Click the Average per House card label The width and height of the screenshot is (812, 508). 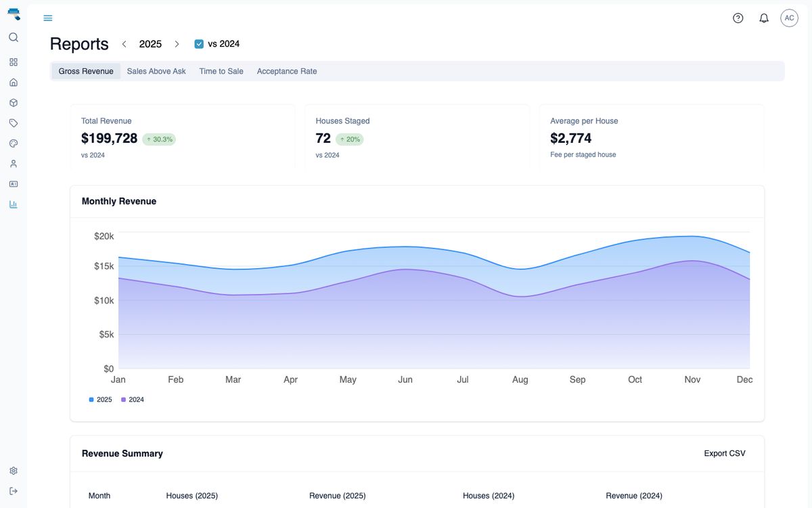(584, 121)
